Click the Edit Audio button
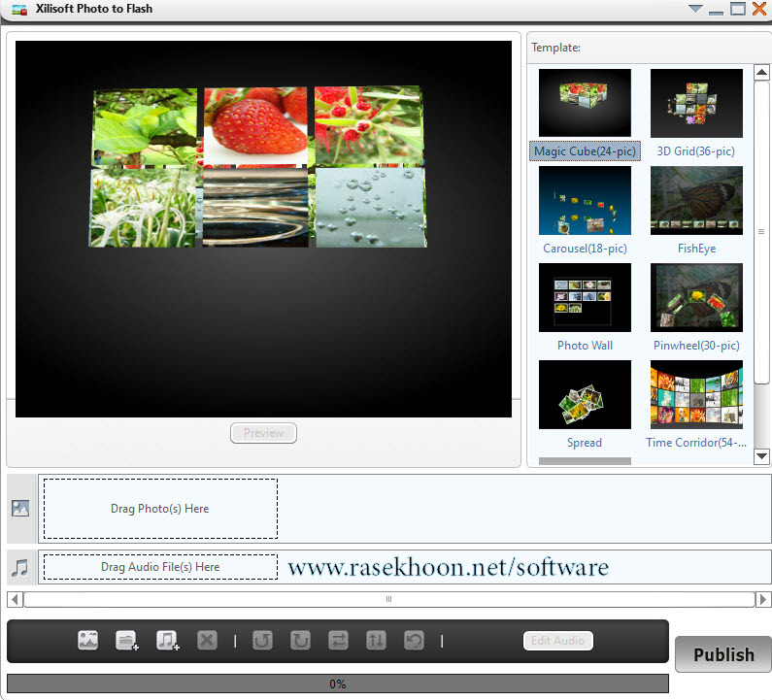772x700 pixels. [557, 641]
